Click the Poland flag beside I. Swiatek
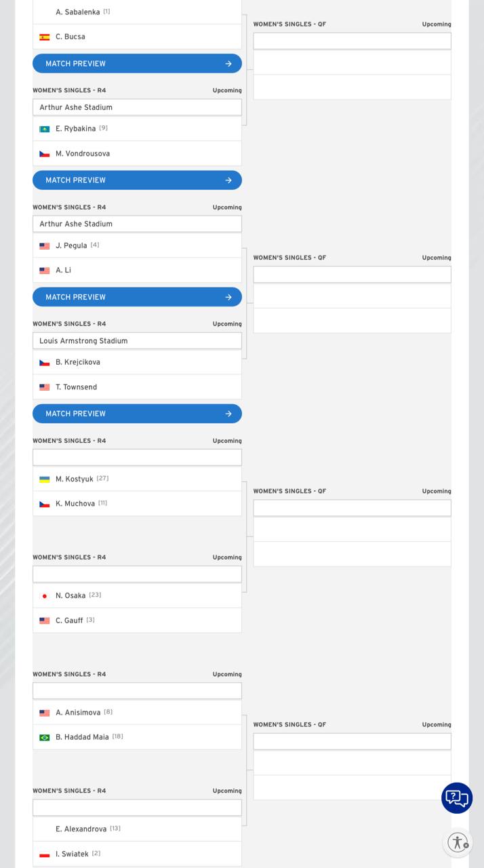Screen dimensions: 484x868 click(45, 854)
